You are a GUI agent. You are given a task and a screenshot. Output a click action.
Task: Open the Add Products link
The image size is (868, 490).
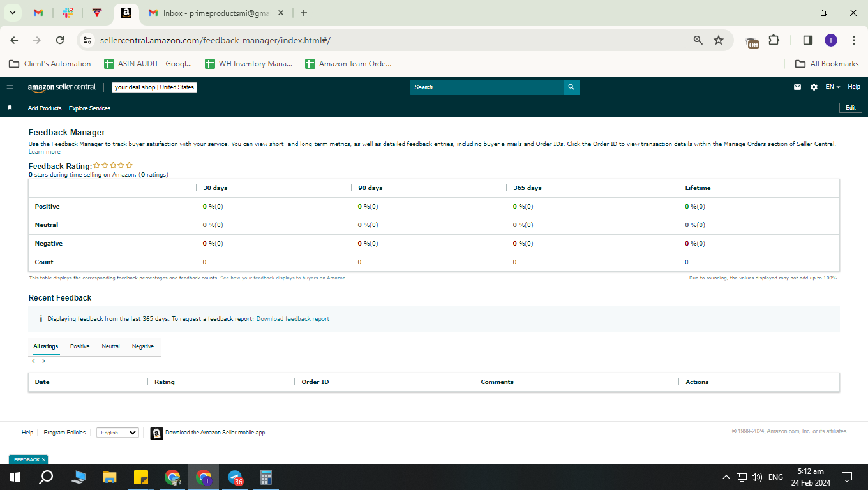[45, 108]
